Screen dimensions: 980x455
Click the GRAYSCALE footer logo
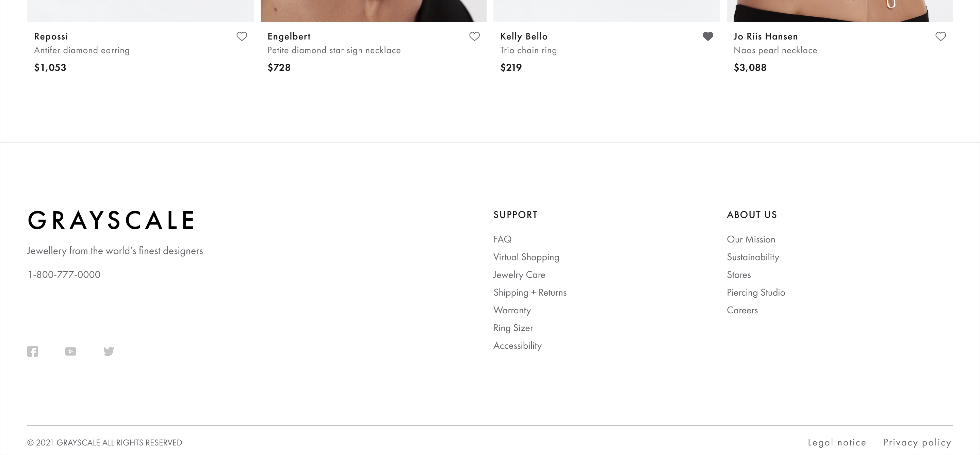point(112,220)
